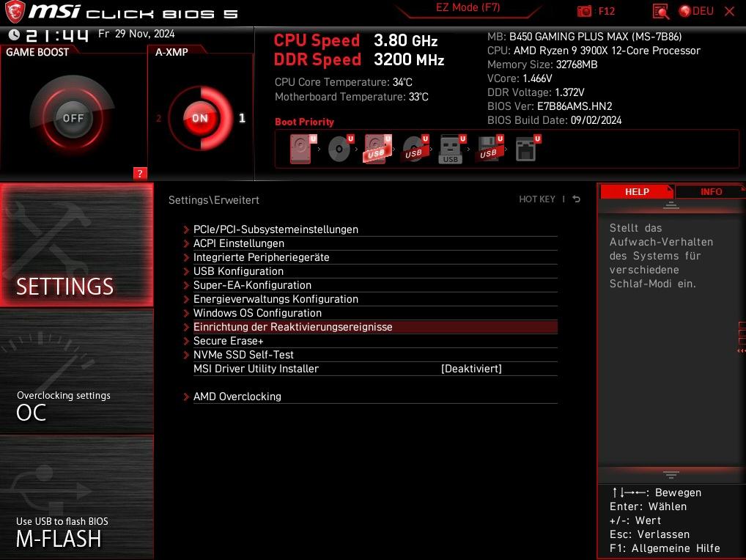Close the BIOS with the X icon

coord(729,11)
